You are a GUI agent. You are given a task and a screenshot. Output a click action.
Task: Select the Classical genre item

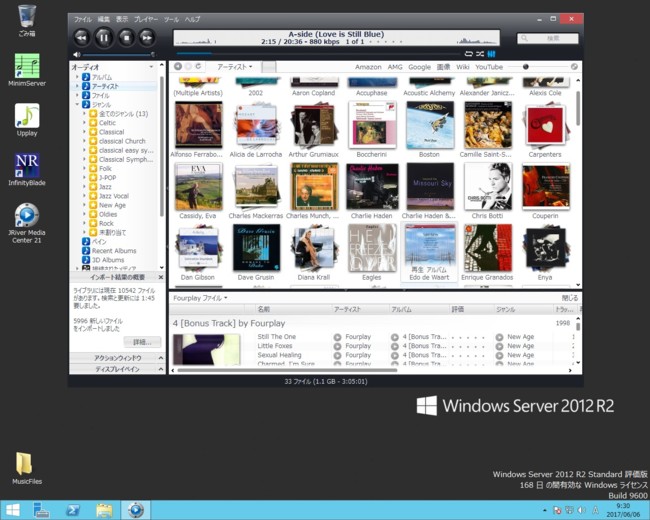point(111,132)
